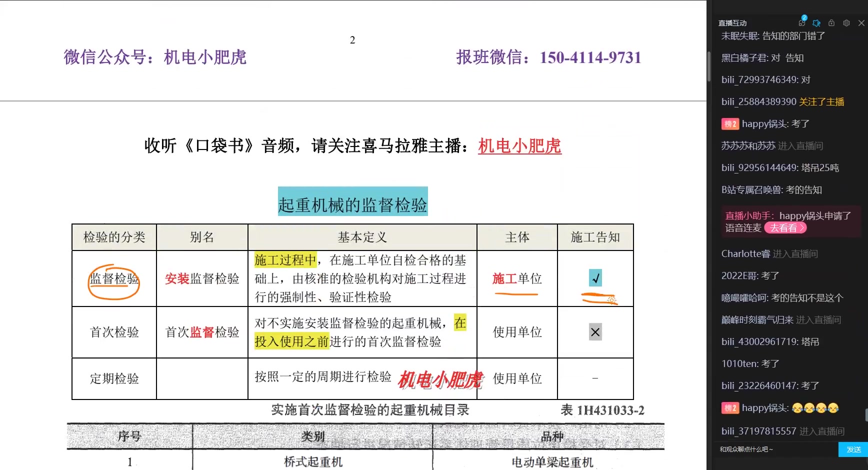868x470 pixels.
Task: Click table header 主体
Action: tap(517, 237)
